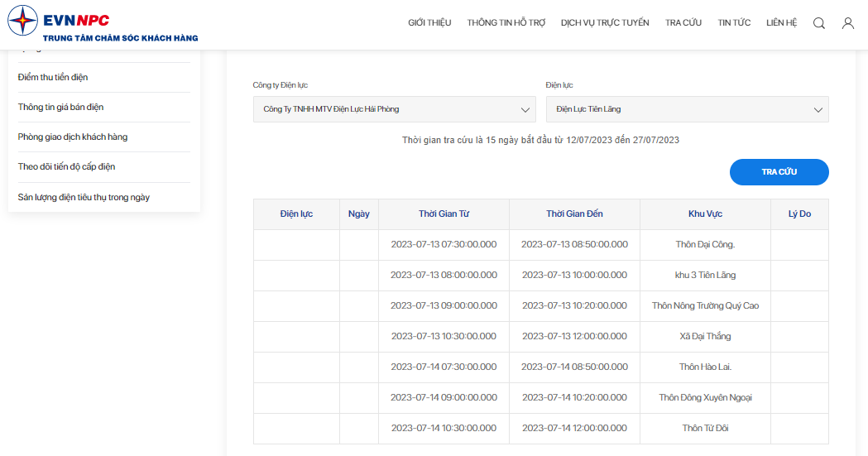Open the TIN TỨC menu
Viewport: 868px width, 456px height.
734,22
